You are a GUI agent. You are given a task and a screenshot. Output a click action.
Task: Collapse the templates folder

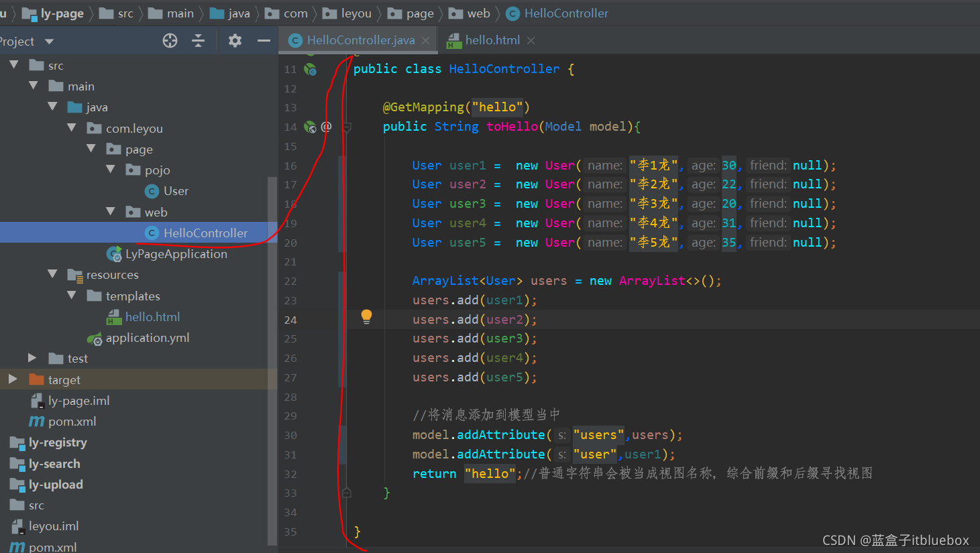pyautogui.click(x=71, y=295)
